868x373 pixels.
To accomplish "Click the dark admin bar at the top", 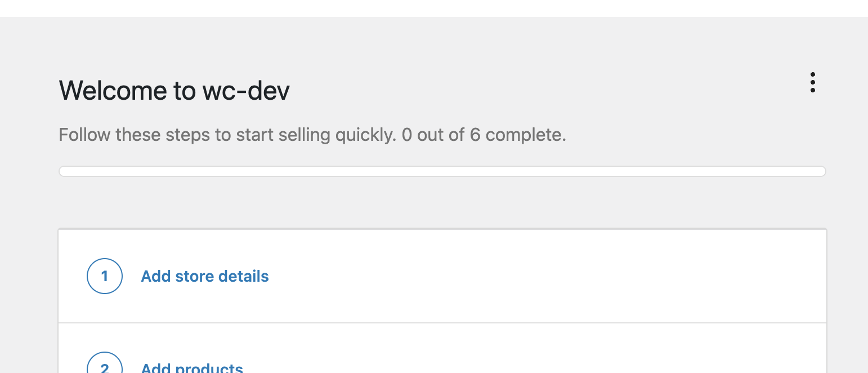I will coord(434,7).
